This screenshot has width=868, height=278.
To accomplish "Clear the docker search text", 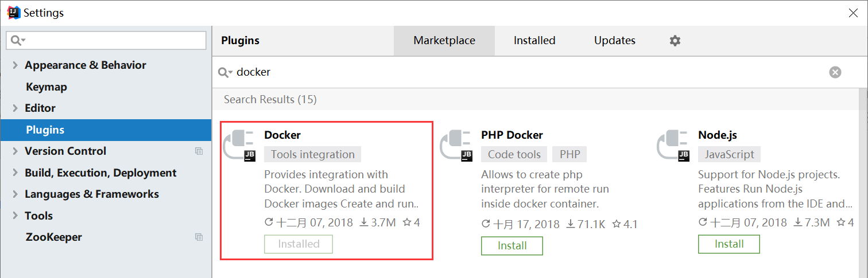I will 835,72.
